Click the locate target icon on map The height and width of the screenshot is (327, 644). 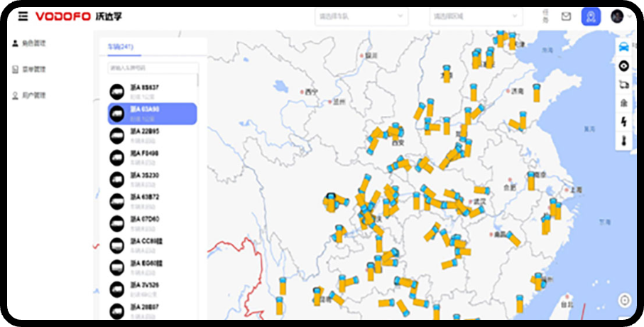tap(624, 300)
